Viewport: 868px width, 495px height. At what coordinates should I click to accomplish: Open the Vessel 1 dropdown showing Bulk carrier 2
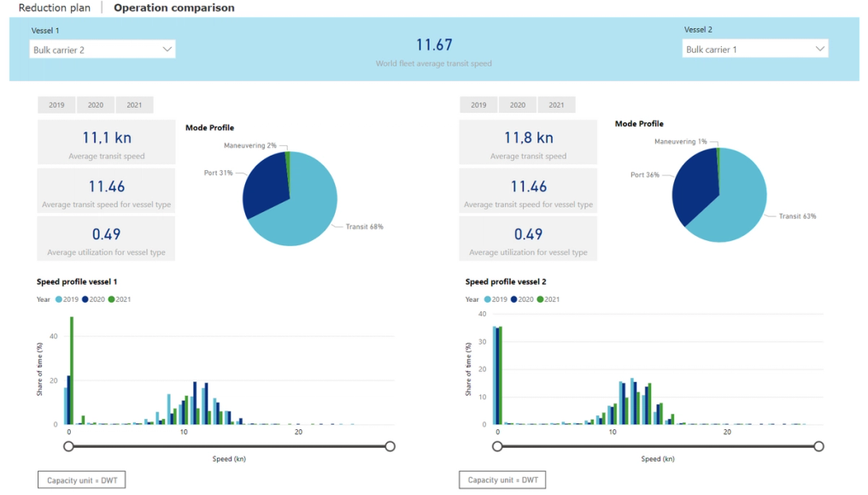pyautogui.click(x=102, y=49)
